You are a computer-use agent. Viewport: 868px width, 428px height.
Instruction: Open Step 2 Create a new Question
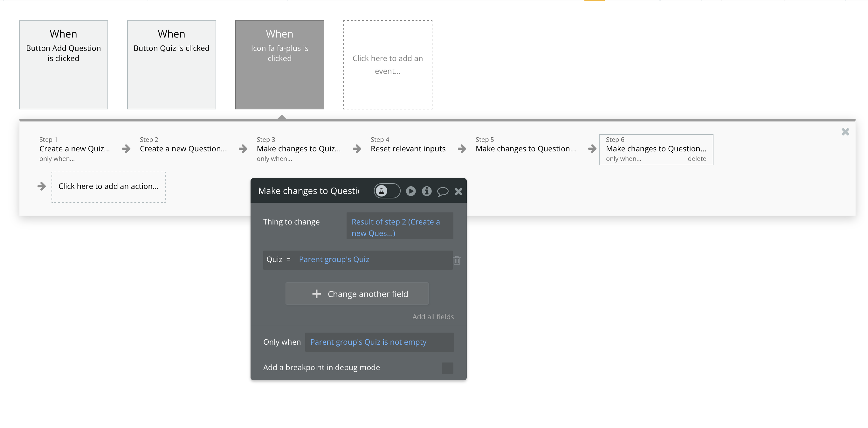point(183,148)
